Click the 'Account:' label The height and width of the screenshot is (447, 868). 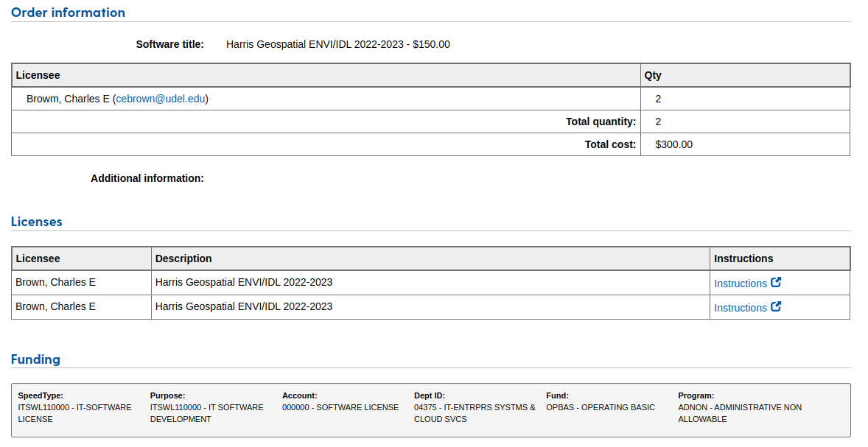299,395
